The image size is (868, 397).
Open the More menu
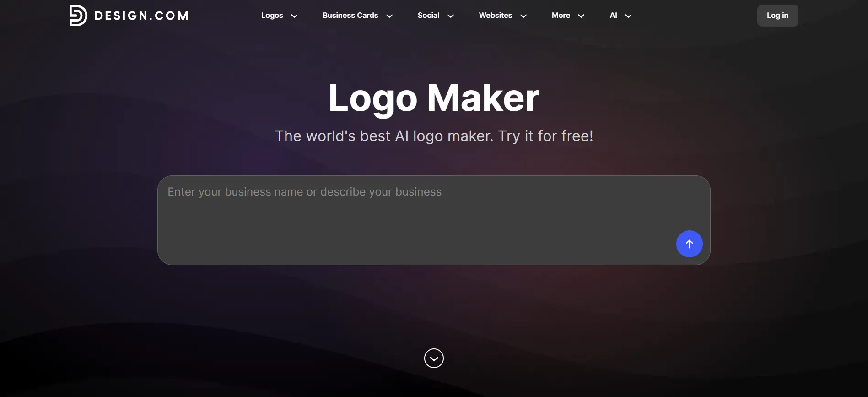(x=561, y=16)
